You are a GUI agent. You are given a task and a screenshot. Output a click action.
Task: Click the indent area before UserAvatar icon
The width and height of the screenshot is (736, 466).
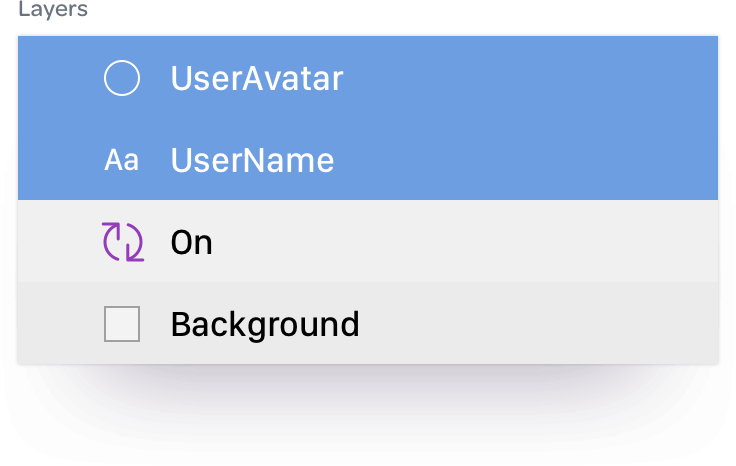(60, 78)
